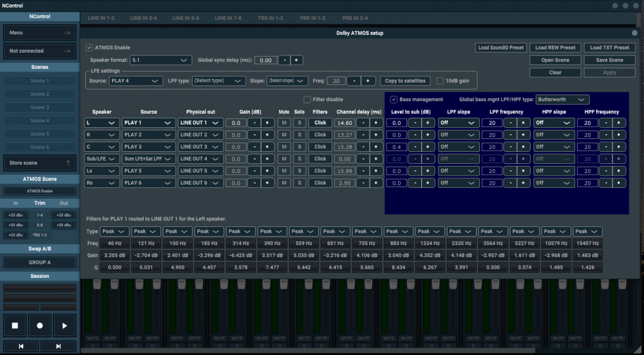Screen dimensions: 644x355
Task: Increase HPF frequency for Rs row
Action: coord(618,183)
